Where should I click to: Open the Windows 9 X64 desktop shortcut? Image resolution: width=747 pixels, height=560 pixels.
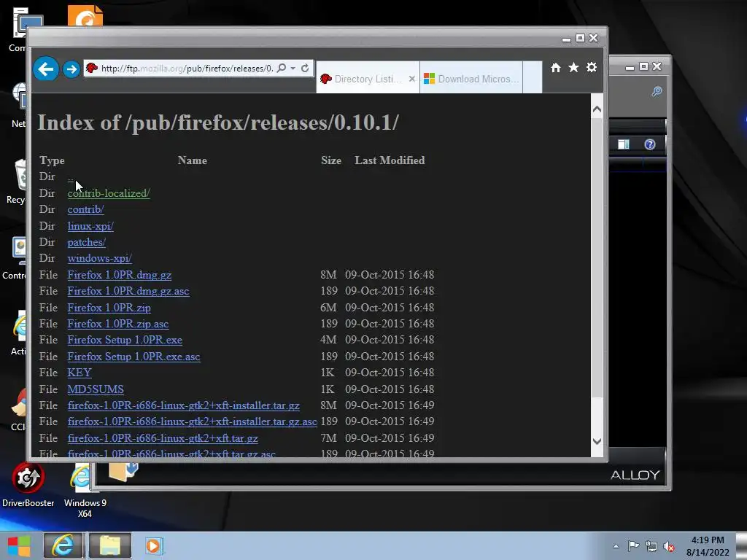[85, 491]
